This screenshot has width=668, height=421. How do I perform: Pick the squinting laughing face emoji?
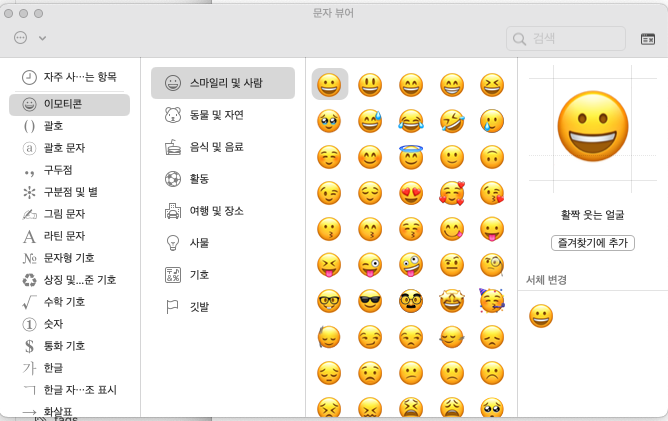[492, 85]
